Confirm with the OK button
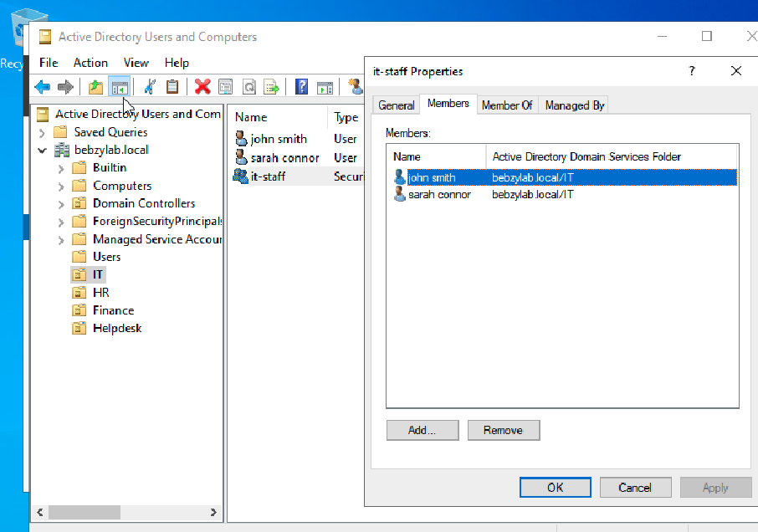 pyautogui.click(x=555, y=487)
